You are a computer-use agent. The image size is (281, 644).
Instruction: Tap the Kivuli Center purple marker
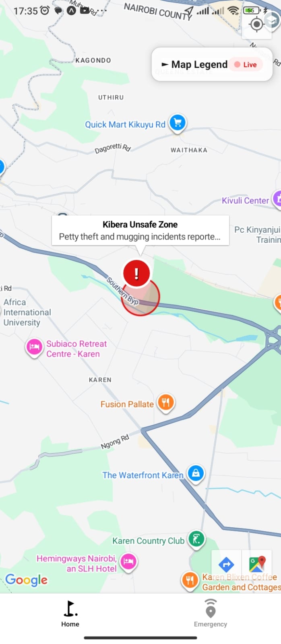pos(277,199)
